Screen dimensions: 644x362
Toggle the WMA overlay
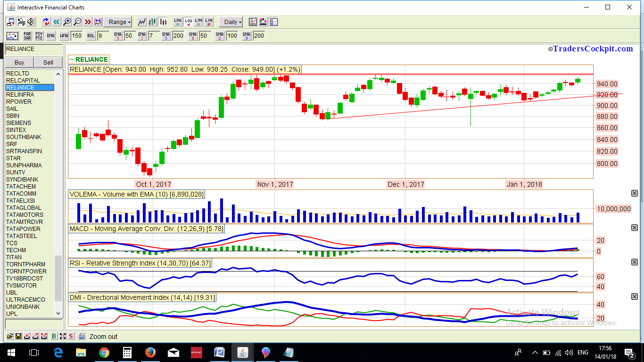[x=64, y=35]
